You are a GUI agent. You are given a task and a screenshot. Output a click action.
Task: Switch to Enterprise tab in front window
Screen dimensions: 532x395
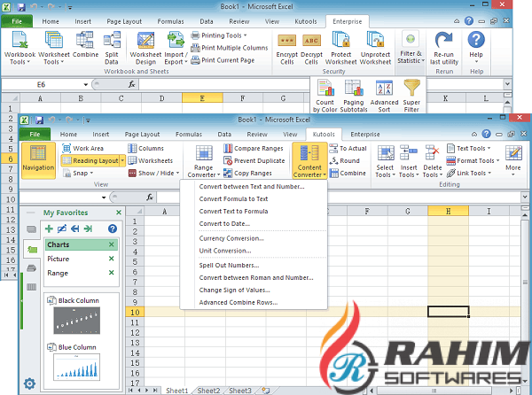(x=365, y=134)
